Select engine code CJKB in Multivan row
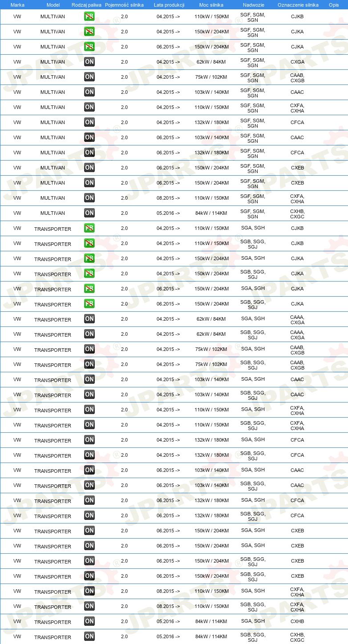 pyautogui.click(x=297, y=17)
